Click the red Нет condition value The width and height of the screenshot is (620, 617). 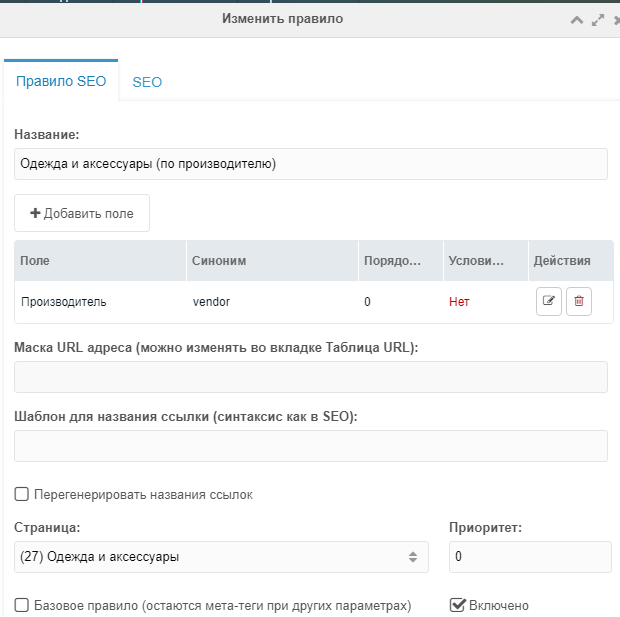459,302
